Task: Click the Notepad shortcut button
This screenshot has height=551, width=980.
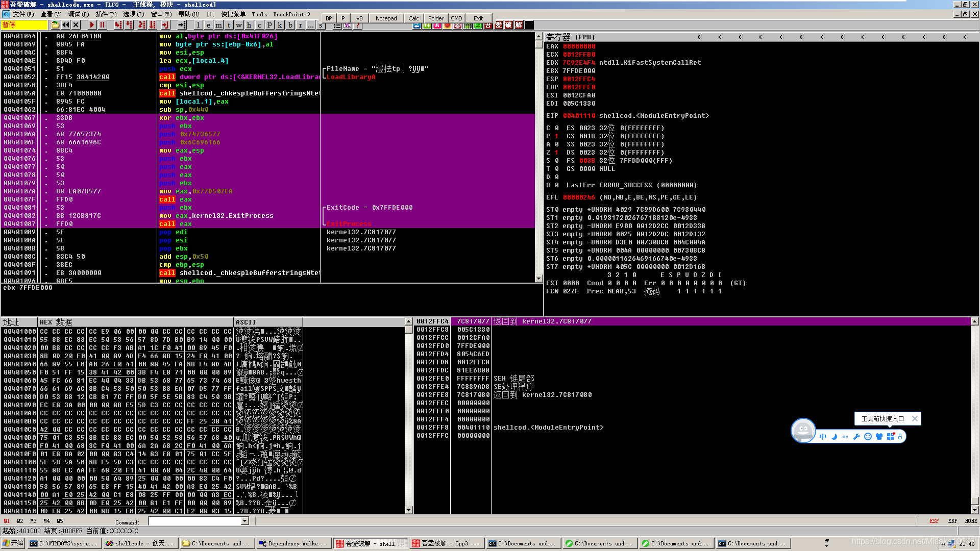Action: pyautogui.click(x=386, y=18)
